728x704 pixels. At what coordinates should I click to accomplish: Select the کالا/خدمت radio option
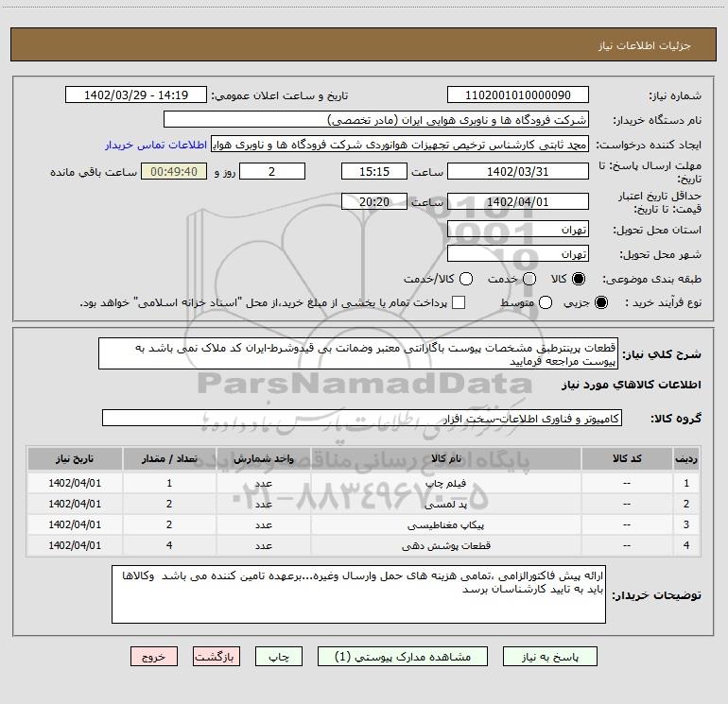pos(466,279)
